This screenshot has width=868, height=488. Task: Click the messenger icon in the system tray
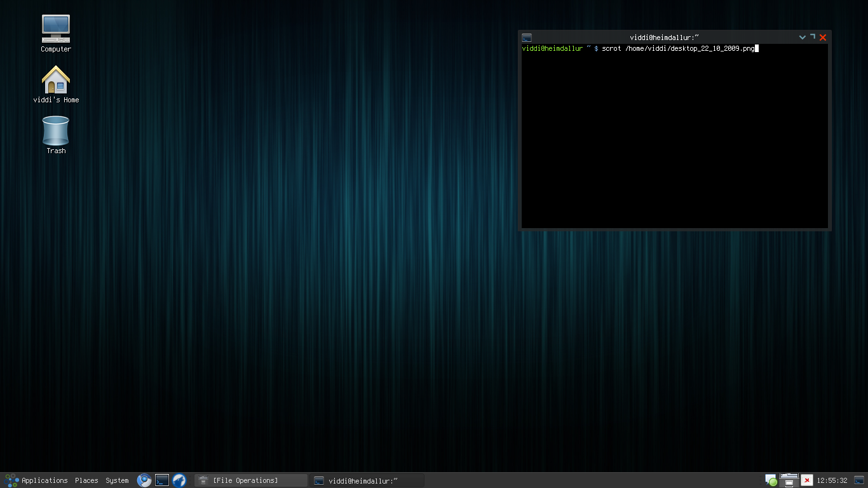coord(770,480)
